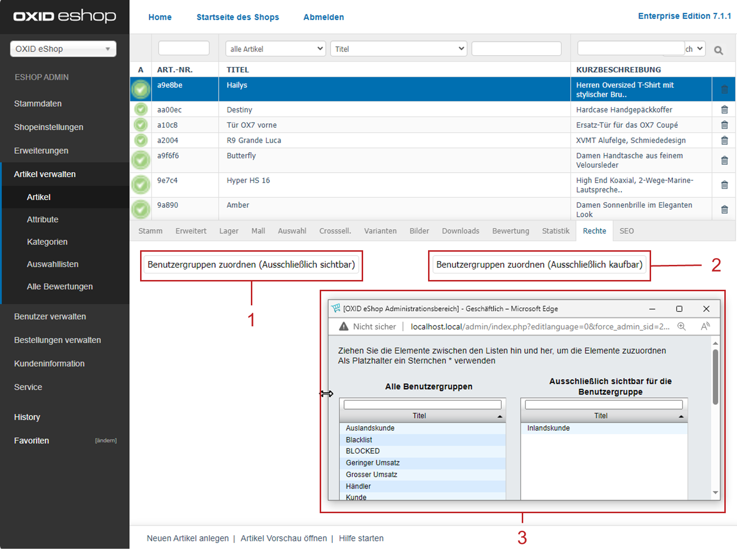Click Neuen Artikel anlegen link
This screenshot has width=737, height=560.
coord(188,538)
